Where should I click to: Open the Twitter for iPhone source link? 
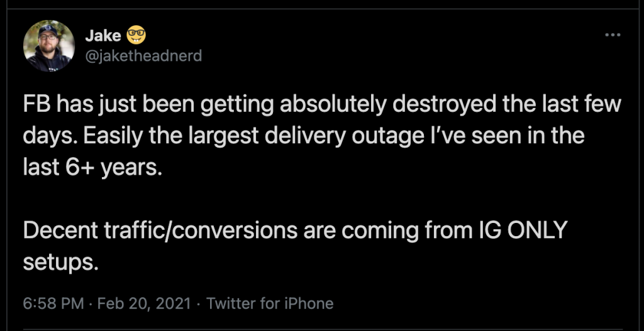pyautogui.click(x=270, y=304)
